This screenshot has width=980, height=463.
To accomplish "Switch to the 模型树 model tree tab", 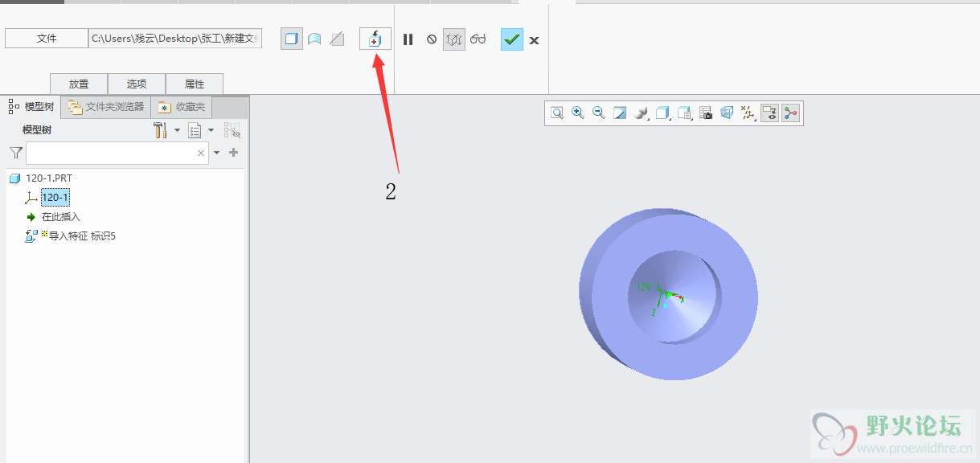I will click(x=31, y=106).
